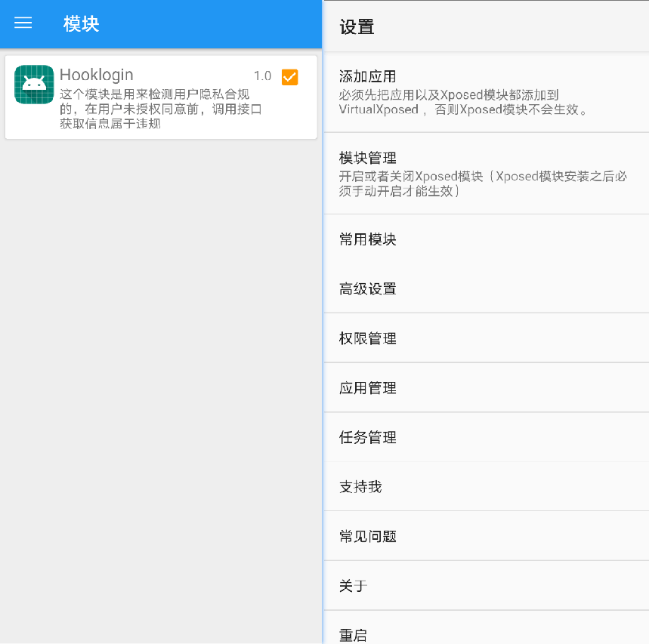
Task: Open 高级设置 entry
Action: (x=487, y=288)
